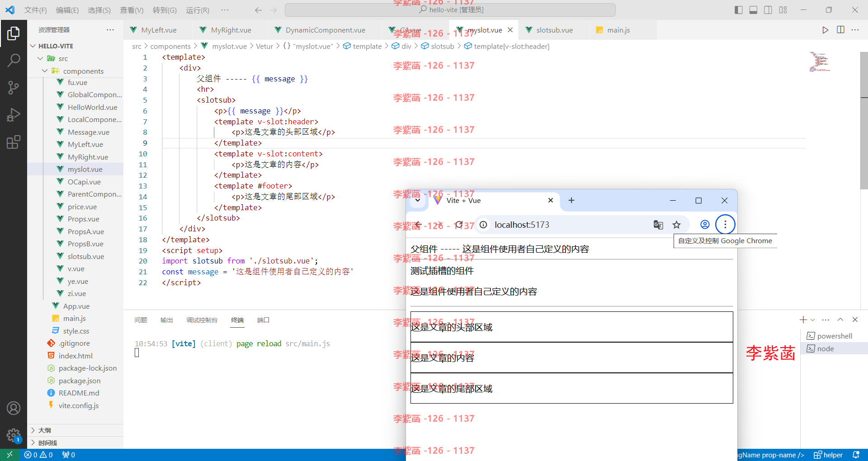Viewport: 868px width, 461px height.
Task: Open the 文件(F) menu
Action: click(35, 10)
